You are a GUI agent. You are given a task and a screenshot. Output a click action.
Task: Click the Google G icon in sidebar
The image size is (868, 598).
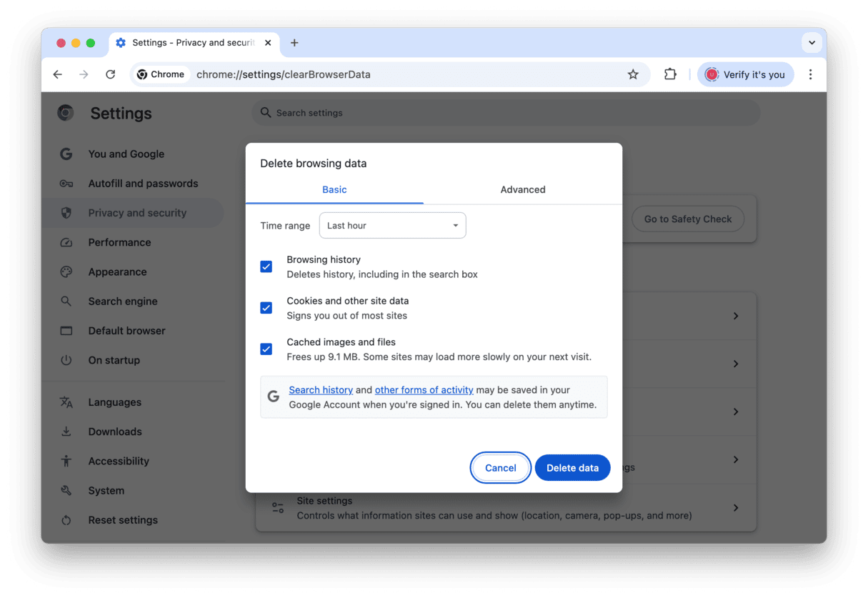pyautogui.click(x=66, y=154)
